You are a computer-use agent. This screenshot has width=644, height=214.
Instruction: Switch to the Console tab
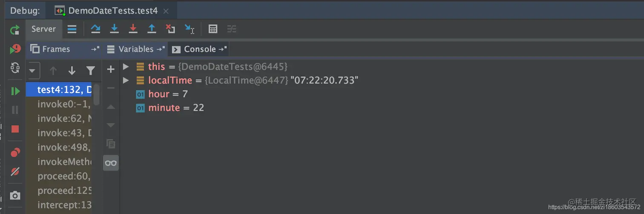pyautogui.click(x=199, y=49)
